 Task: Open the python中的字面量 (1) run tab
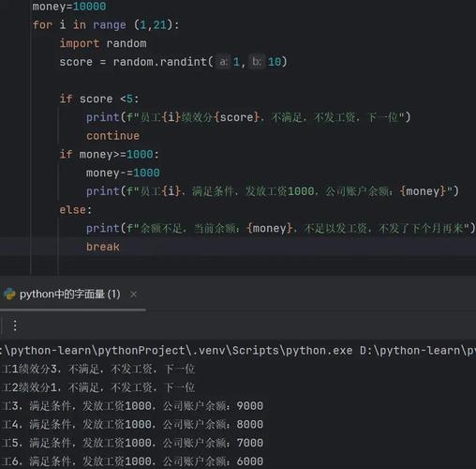pyautogui.click(x=70, y=295)
